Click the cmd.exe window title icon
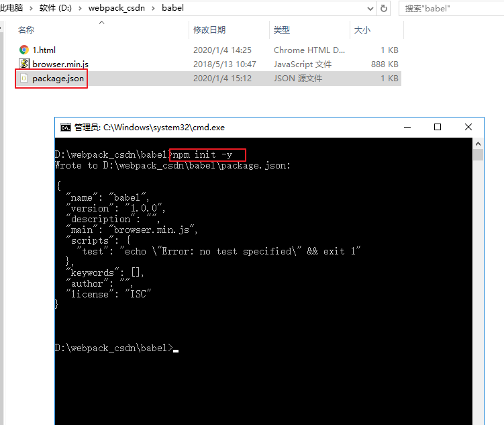Image resolution: width=504 pixels, height=425 pixels. 66,128
